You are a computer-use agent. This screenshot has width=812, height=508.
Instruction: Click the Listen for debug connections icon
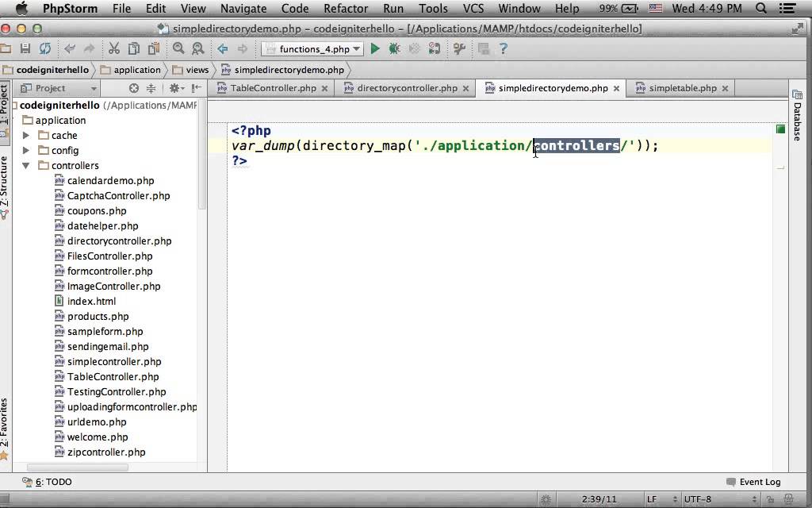pos(434,48)
